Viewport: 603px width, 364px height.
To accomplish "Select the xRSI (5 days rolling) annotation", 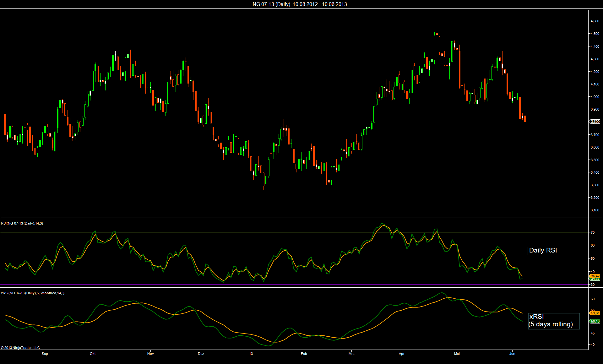I will pyautogui.click(x=553, y=321).
